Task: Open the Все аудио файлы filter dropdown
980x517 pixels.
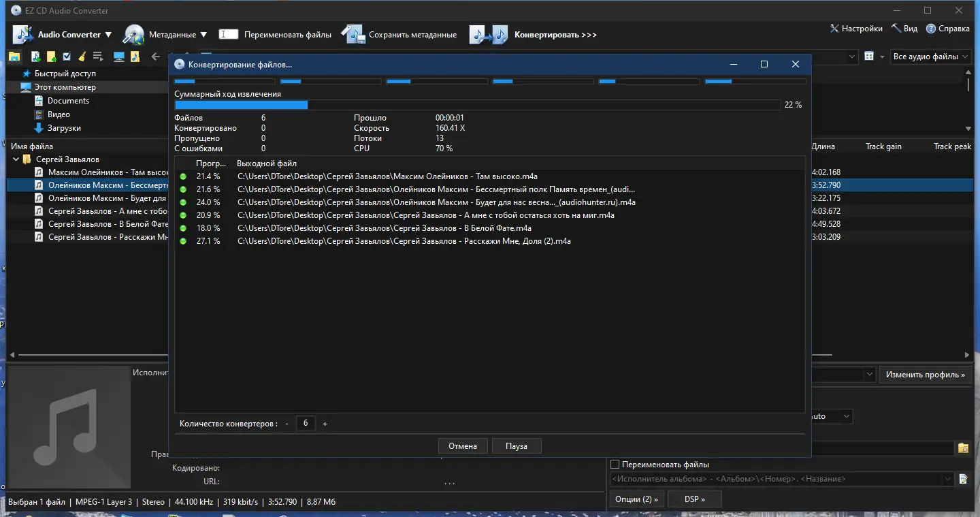Action: pyautogui.click(x=930, y=57)
